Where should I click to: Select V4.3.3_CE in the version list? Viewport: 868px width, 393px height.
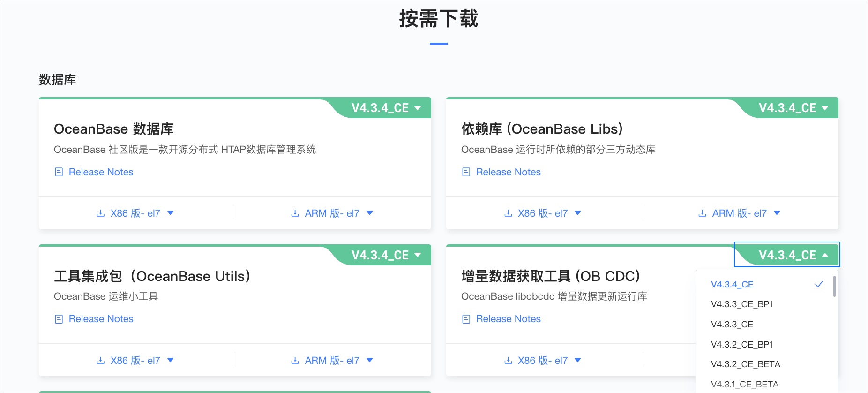(x=767, y=325)
